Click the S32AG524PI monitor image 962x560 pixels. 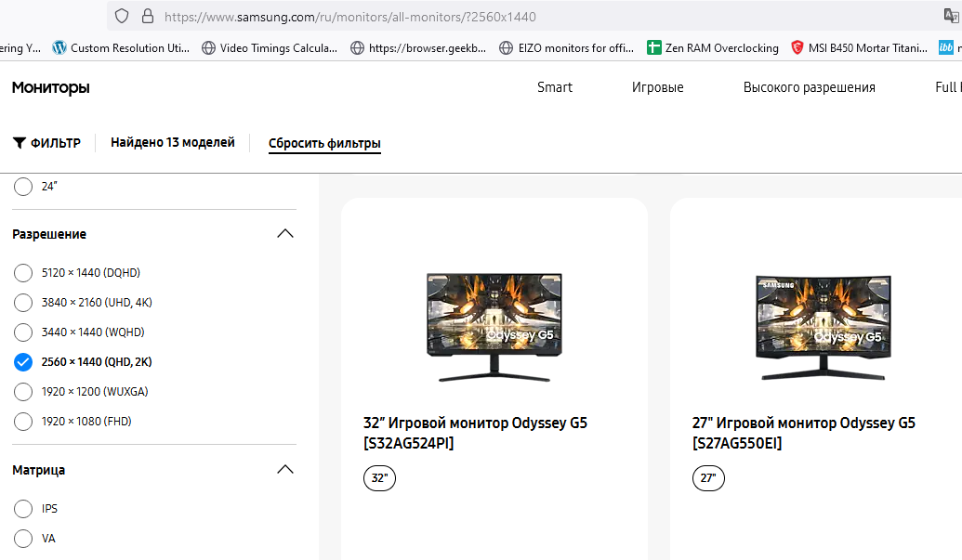click(x=494, y=327)
